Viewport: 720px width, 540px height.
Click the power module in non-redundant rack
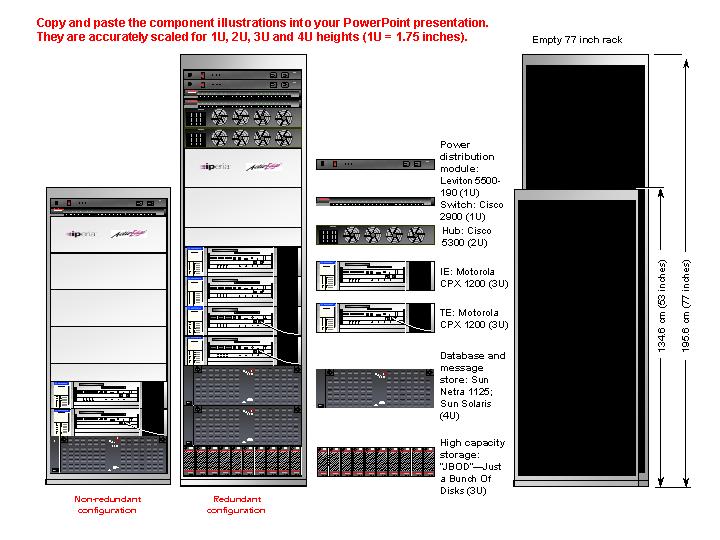(108, 203)
